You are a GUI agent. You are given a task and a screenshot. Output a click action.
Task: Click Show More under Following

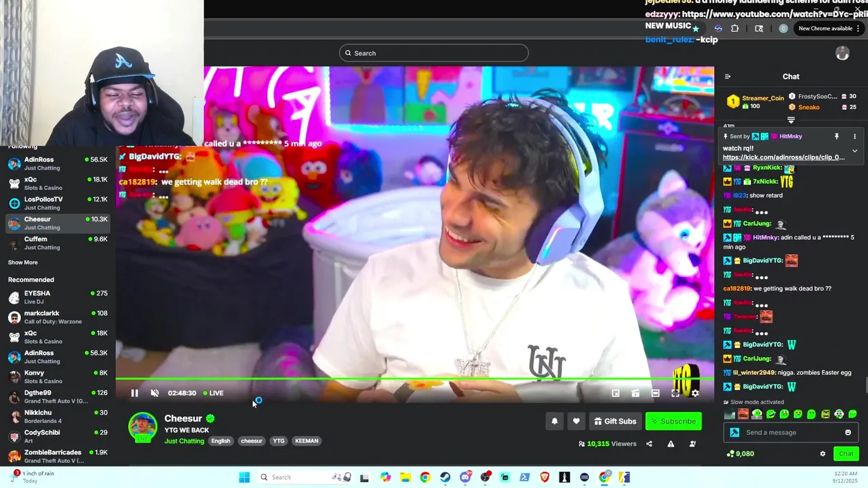(x=23, y=262)
